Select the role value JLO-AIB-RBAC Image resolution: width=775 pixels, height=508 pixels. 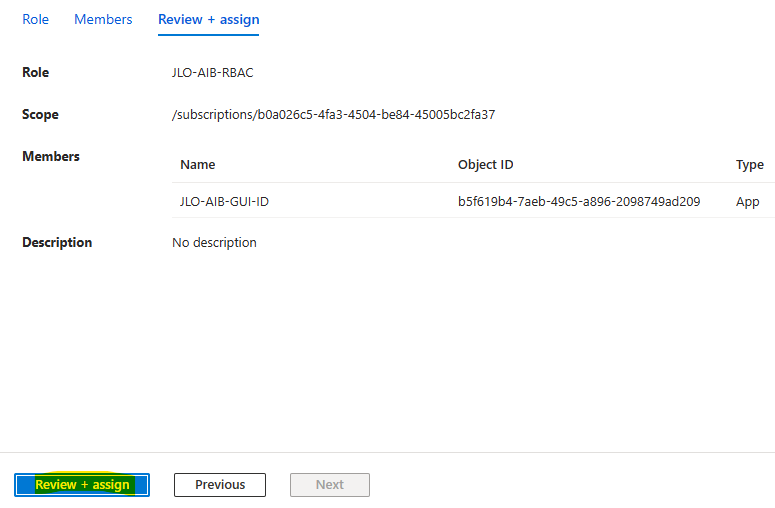click(x=213, y=73)
